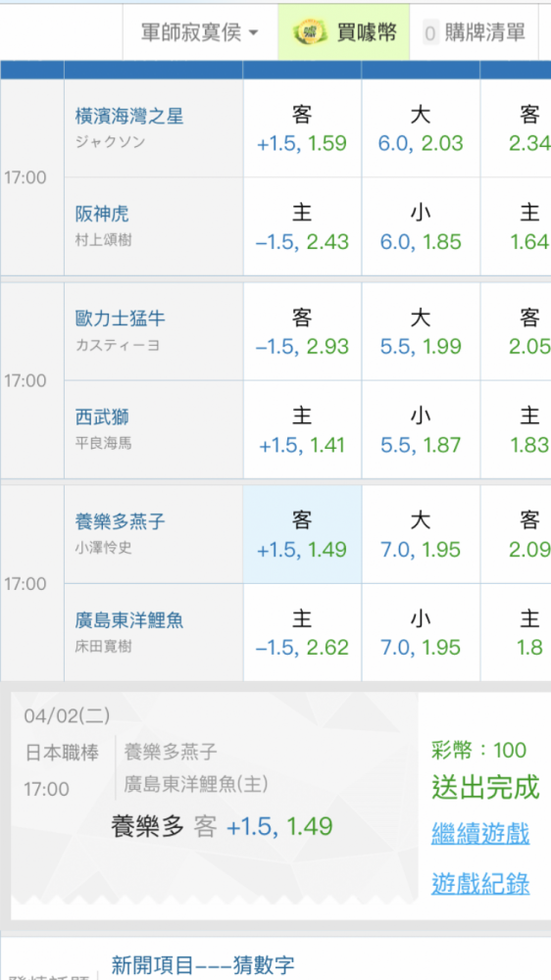Pick 大 6.0, 2.03 for 橫濱海灣之星
The image size is (551, 980).
pos(421,128)
